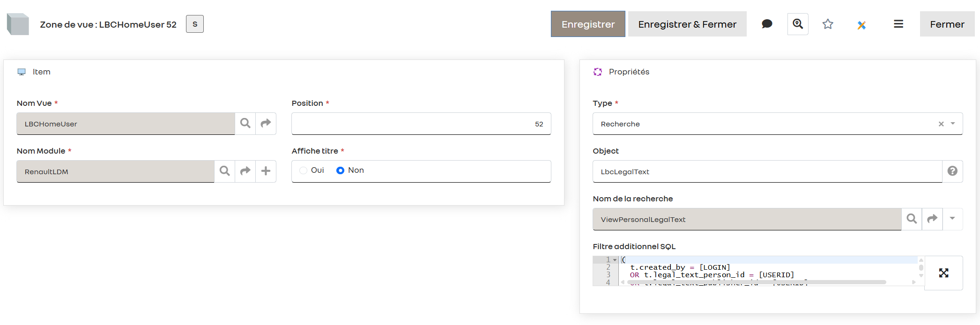Search icon next to ViewPersonalLegalText field
The image size is (980, 325).
coord(912,219)
